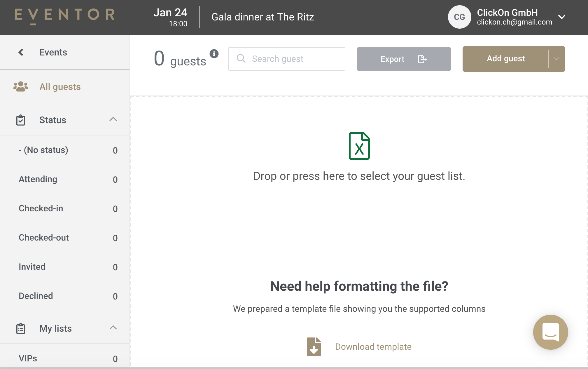Filter by Attending status
This screenshot has height=369, width=588.
coord(65,179)
